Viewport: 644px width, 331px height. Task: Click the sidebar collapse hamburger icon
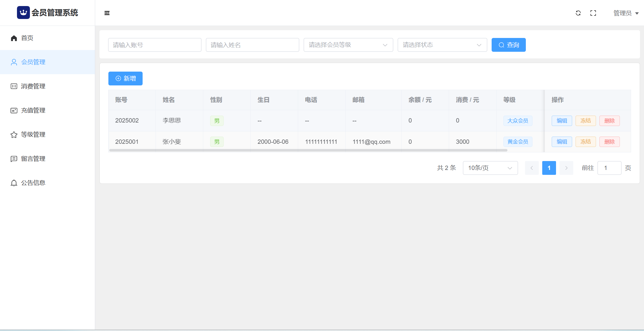107,13
